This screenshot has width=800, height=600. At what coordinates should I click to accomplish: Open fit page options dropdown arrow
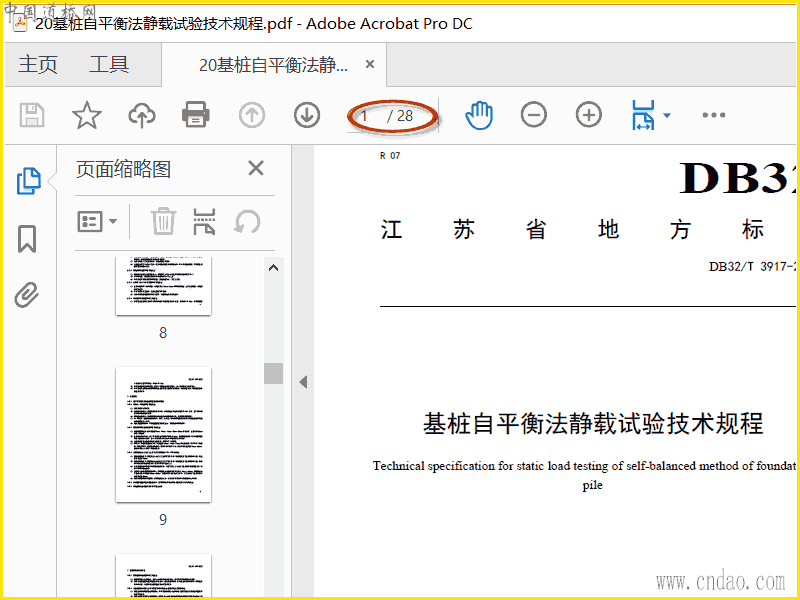click(666, 115)
